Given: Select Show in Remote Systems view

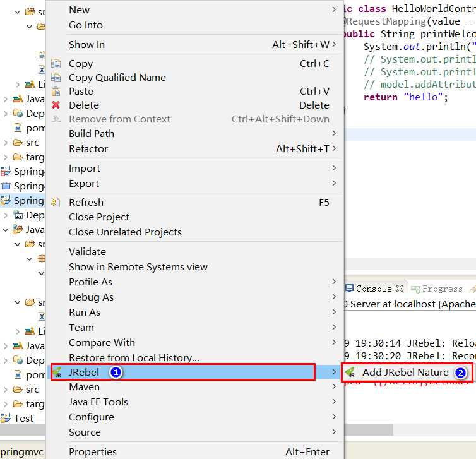Looking at the screenshot, I should (196, 267).
